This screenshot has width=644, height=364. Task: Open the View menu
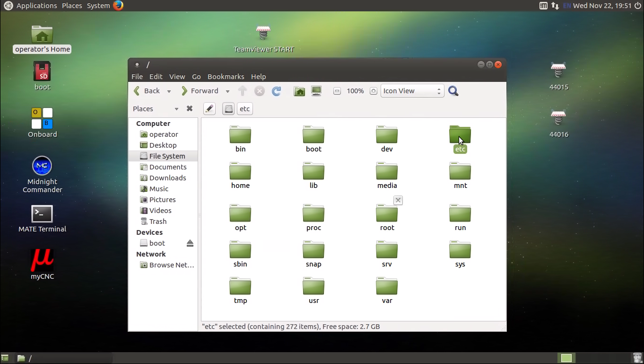click(x=177, y=77)
